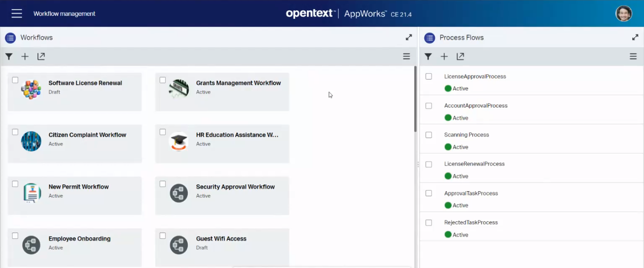
Task: Add a new workflow with plus icon
Action: click(x=25, y=56)
